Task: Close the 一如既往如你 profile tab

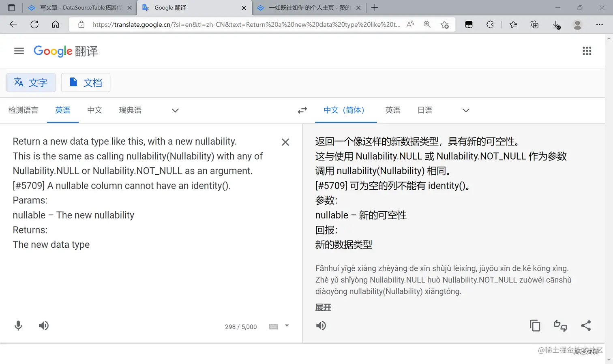Action: tap(358, 8)
